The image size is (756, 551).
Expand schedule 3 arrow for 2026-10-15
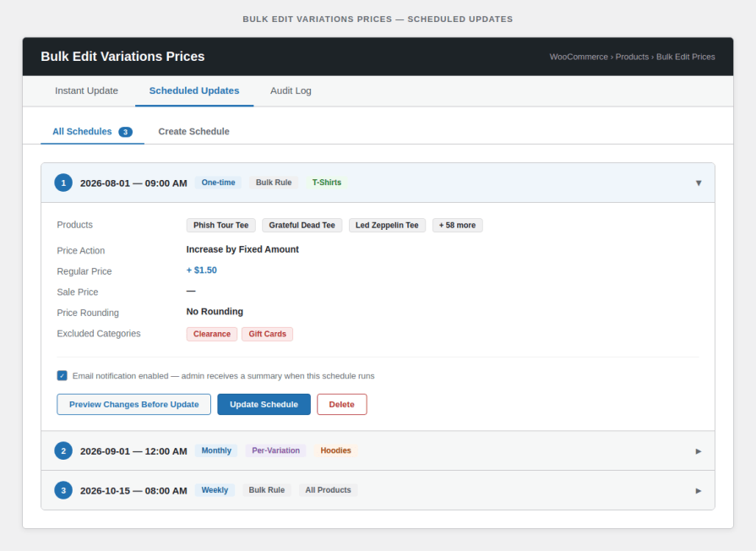pyautogui.click(x=699, y=491)
